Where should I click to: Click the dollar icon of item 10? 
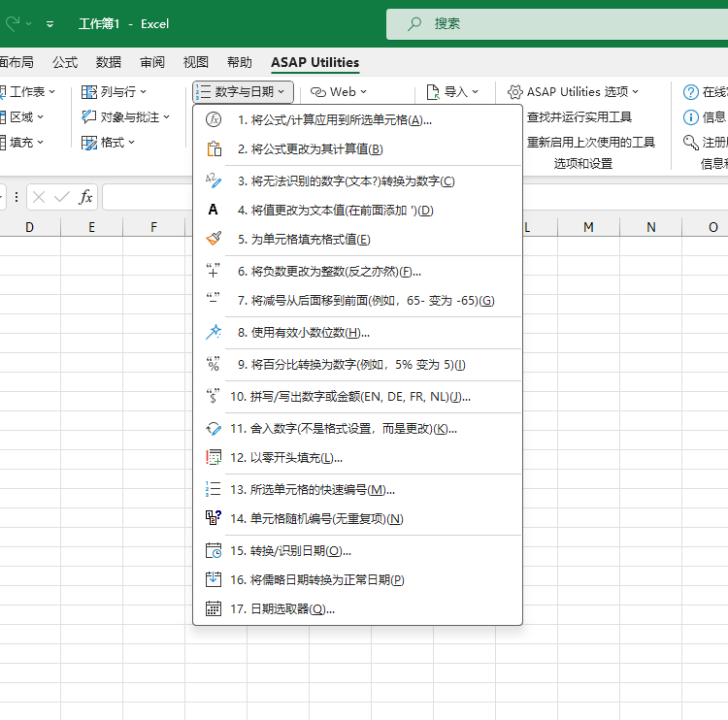pyautogui.click(x=214, y=396)
